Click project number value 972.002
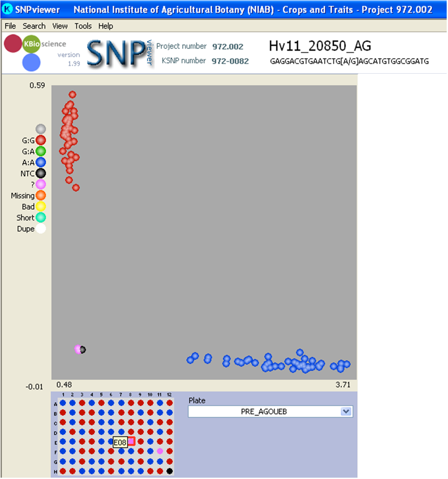The image size is (448, 479). pos(228,47)
